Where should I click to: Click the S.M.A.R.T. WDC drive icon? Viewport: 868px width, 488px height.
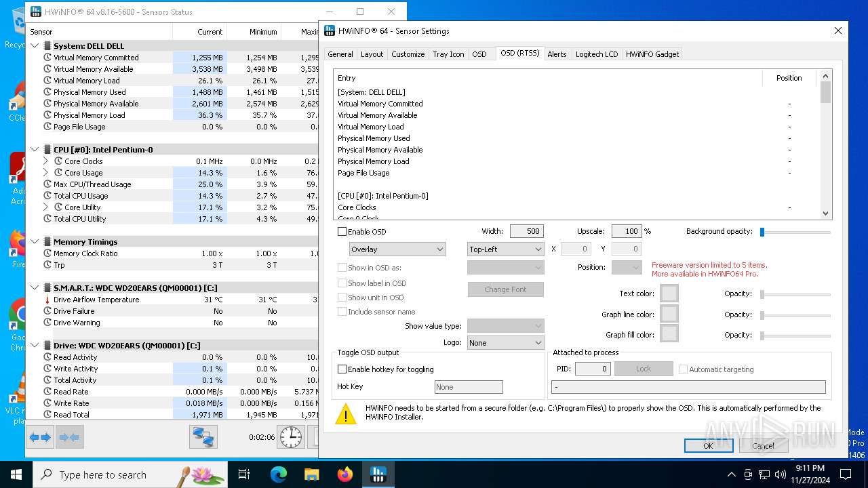(47, 288)
